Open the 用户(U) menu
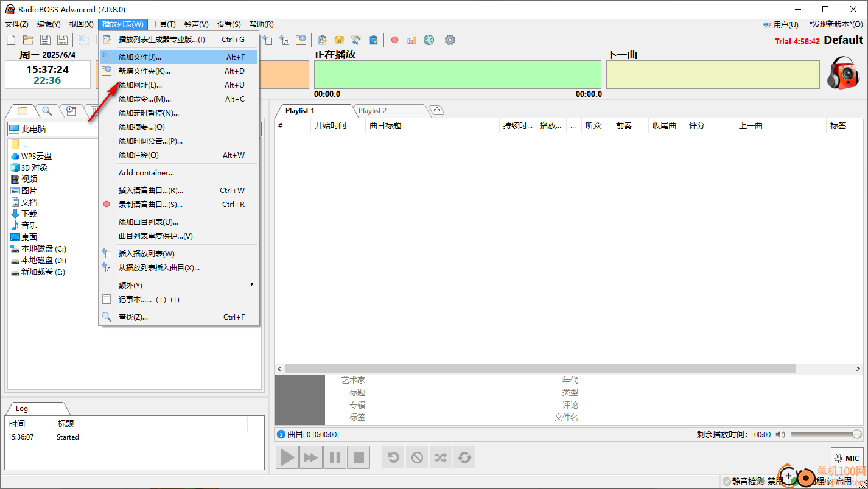The image size is (868, 489). pos(780,24)
